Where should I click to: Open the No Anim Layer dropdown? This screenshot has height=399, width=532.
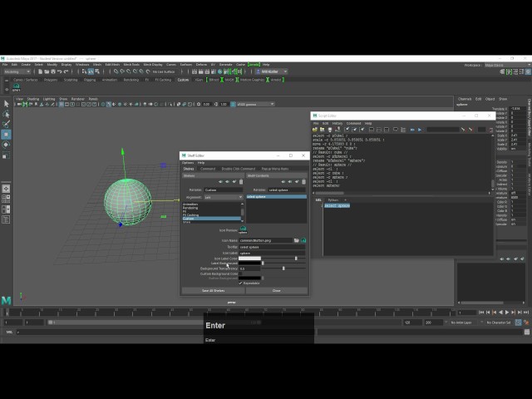465,323
